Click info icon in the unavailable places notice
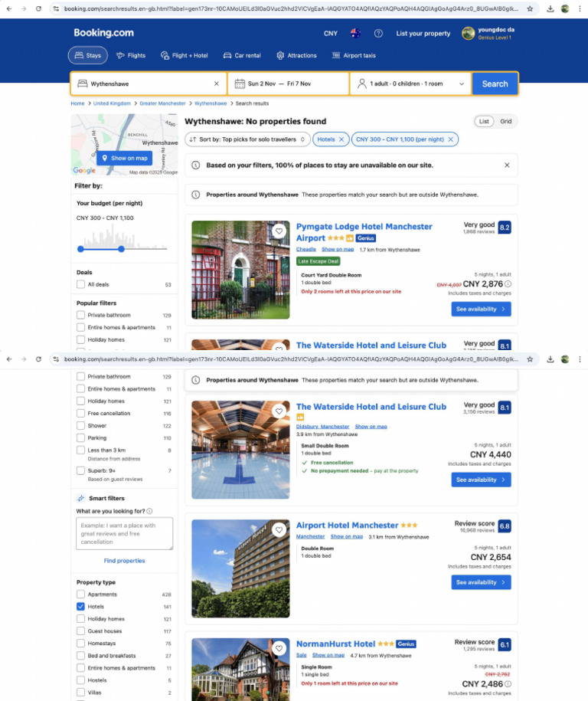The image size is (588, 701). (195, 165)
